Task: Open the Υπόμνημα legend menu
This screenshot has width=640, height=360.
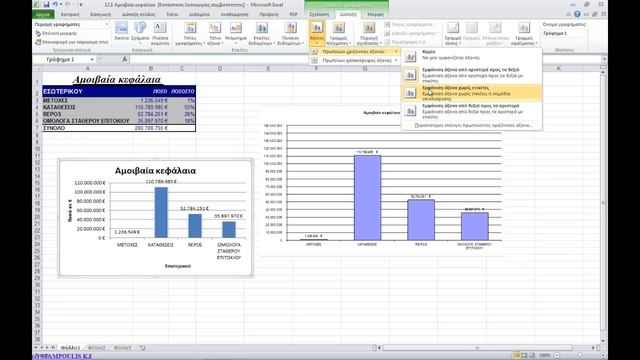Action: coord(236,33)
